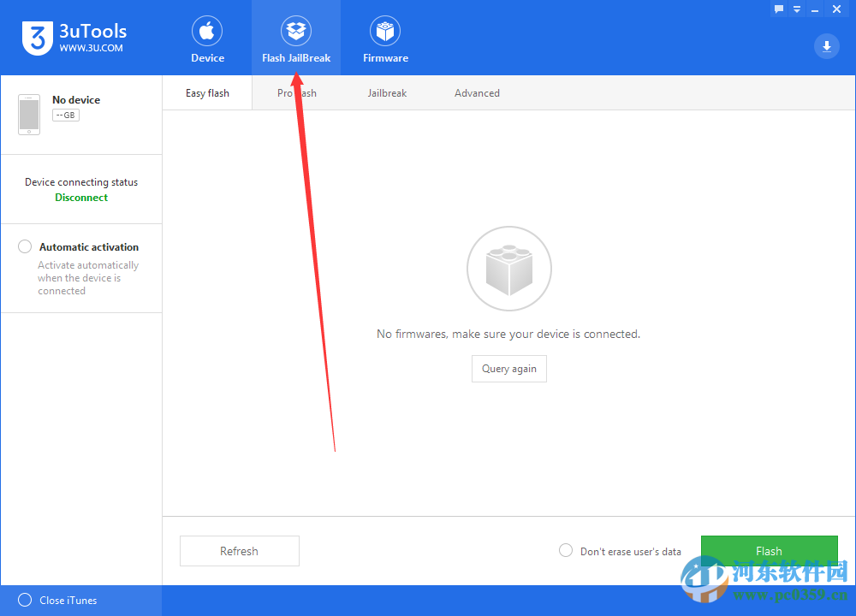Viewport: 856px width, 616px height.
Task: Switch to the Pro flash tab
Action: click(297, 92)
